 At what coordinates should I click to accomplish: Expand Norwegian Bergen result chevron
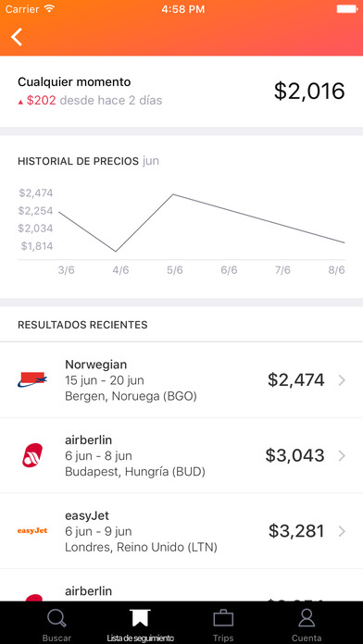[x=342, y=380]
